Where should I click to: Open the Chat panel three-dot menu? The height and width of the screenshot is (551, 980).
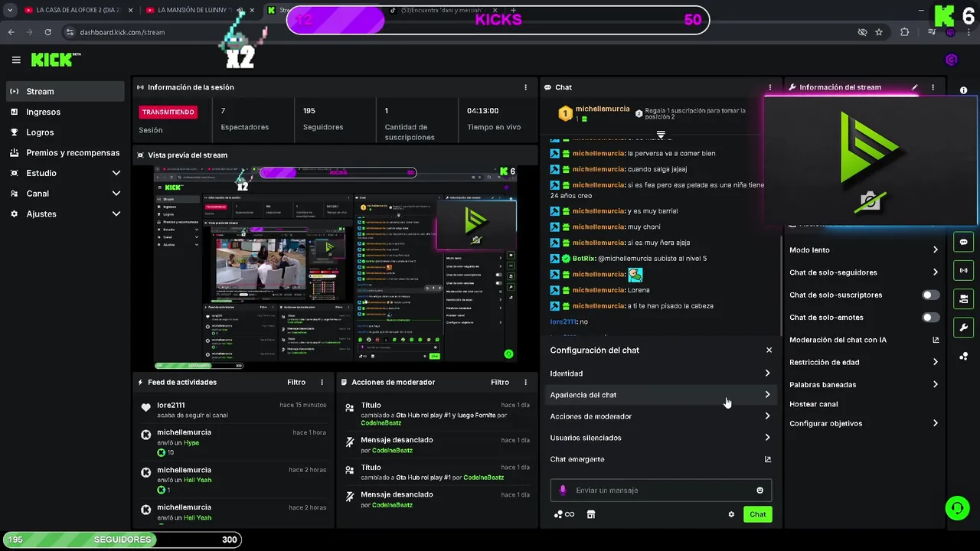(x=770, y=87)
